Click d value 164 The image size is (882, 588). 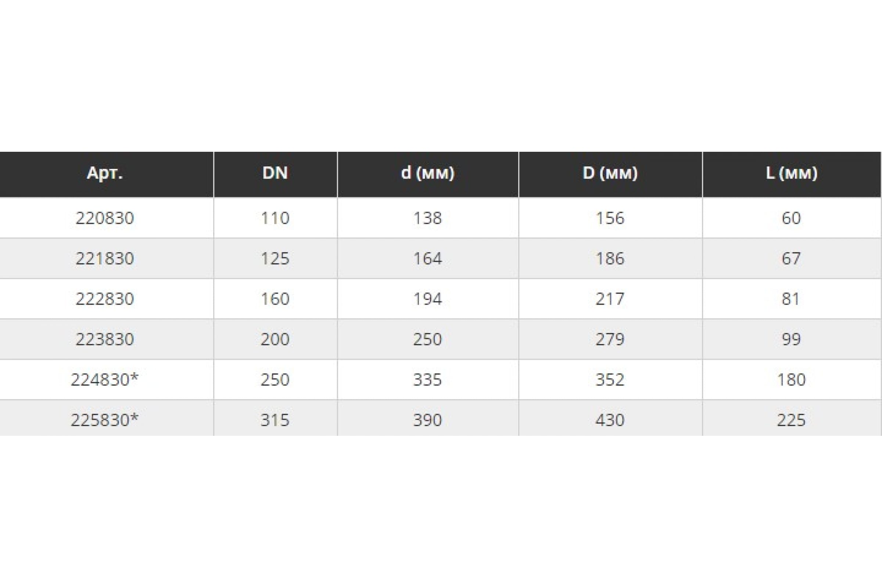[x=427, y=258]
